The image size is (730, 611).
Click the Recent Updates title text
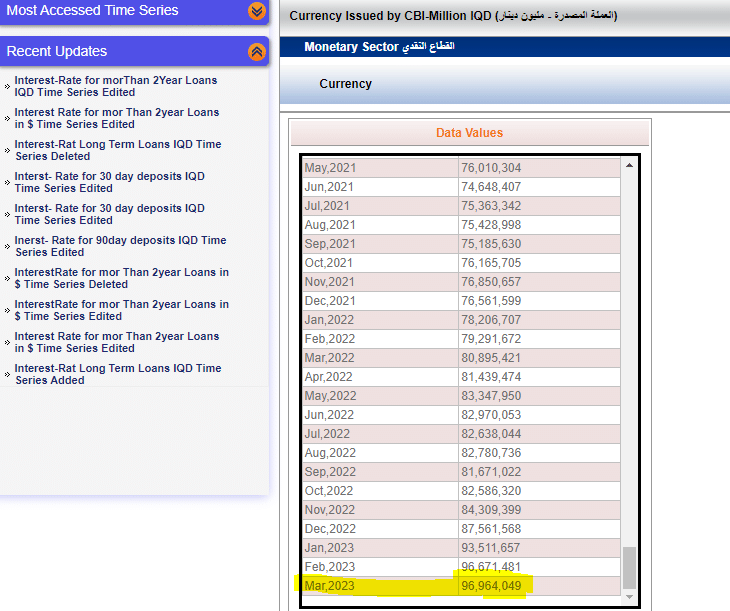(x=57, y=52)
